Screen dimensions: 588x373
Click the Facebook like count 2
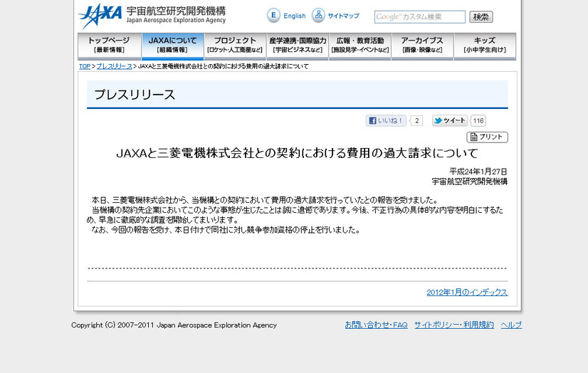pyautogui.click(x=416, y=121)
